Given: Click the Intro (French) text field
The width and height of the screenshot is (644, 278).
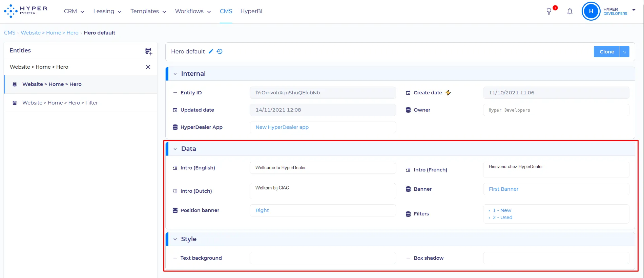Looking at the screenshot, I should [556, 170].
